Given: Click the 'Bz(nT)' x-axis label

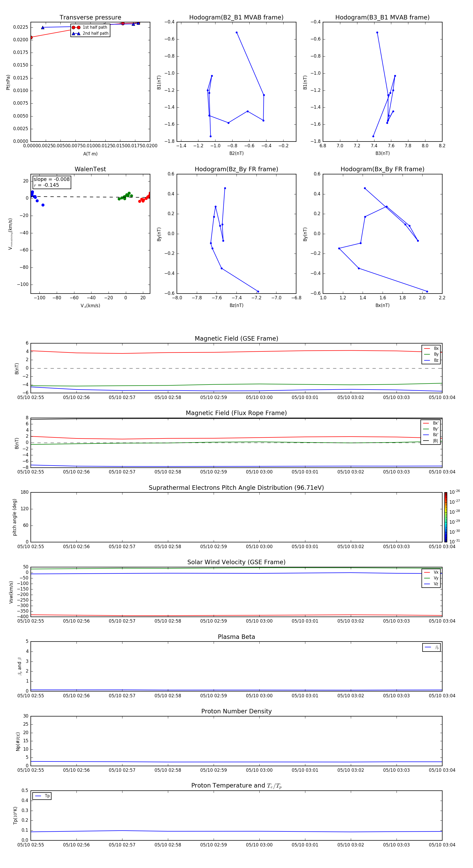Looking at the screenshot, I should pyautogui.click(x=236, y=305).
